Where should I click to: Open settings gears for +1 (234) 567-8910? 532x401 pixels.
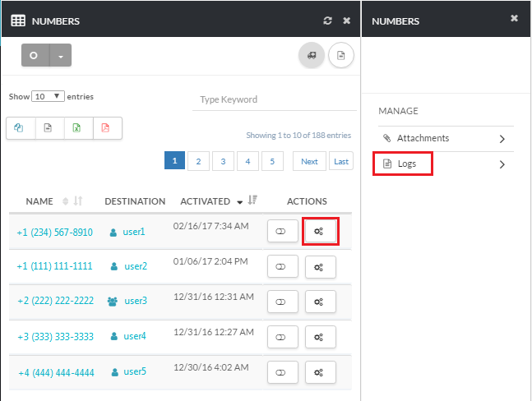click(320, 233)
